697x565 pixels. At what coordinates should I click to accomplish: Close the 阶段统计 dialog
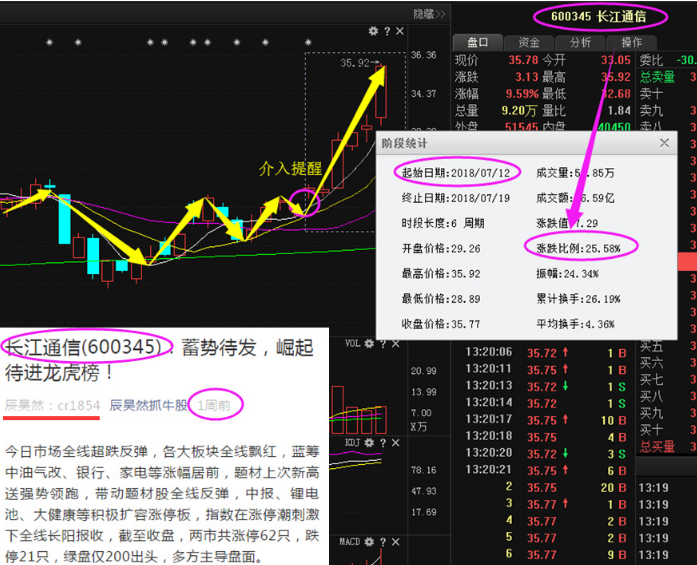coord(664,143)
